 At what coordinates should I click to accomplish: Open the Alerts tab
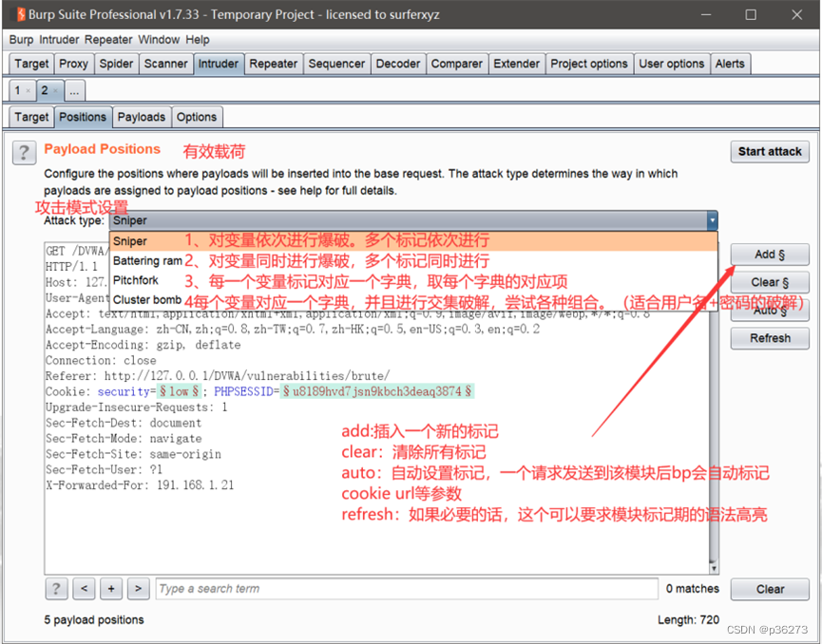730,64
